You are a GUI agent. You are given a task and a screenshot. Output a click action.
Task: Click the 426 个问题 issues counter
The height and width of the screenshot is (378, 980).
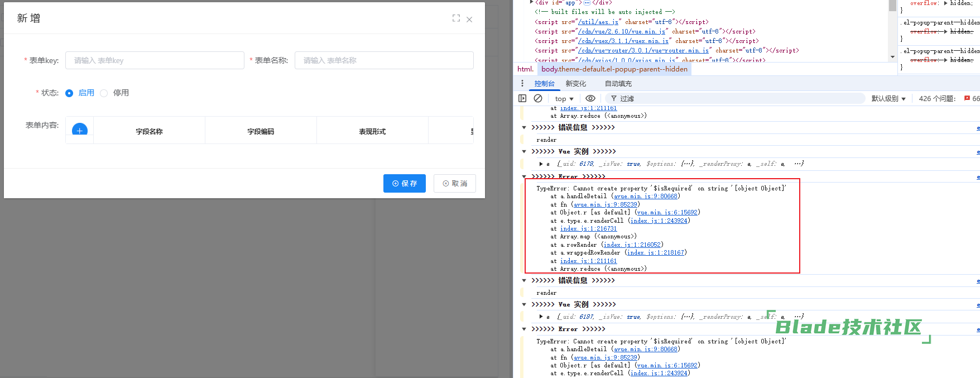coord(937,99)
